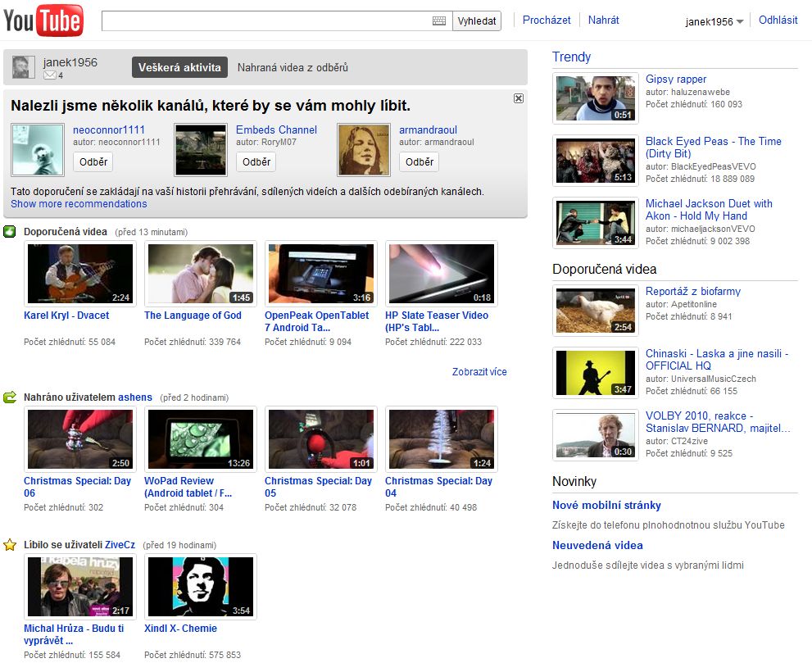
Task: Click Odhlásit to sign out
Action: [778, 20]
